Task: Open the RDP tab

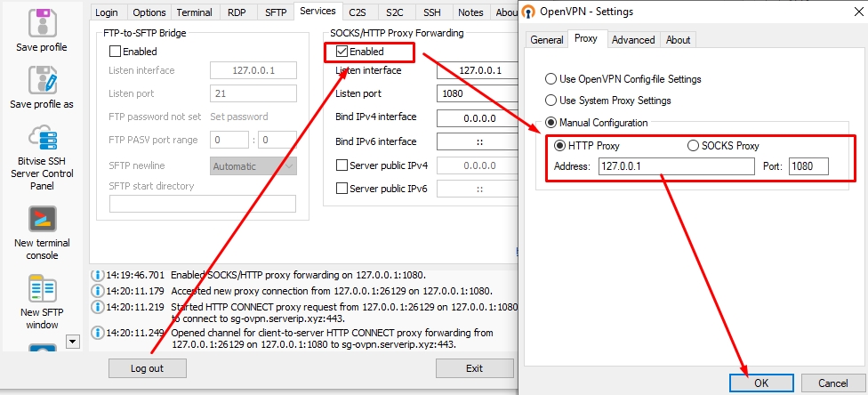Action: 237,12
